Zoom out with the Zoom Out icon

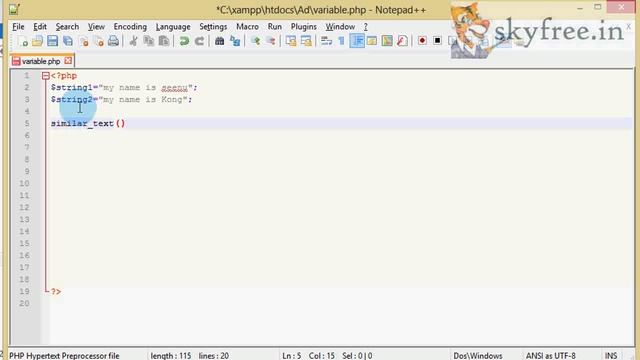(270, 41)
